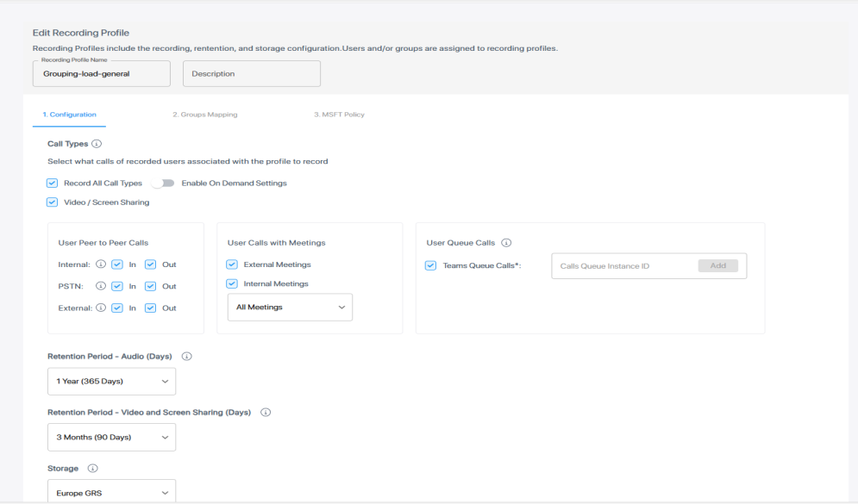Viewport: 858px width, 504px height.
Task: Open the All Meetings dropdown
Action: (x=290, y=308)
